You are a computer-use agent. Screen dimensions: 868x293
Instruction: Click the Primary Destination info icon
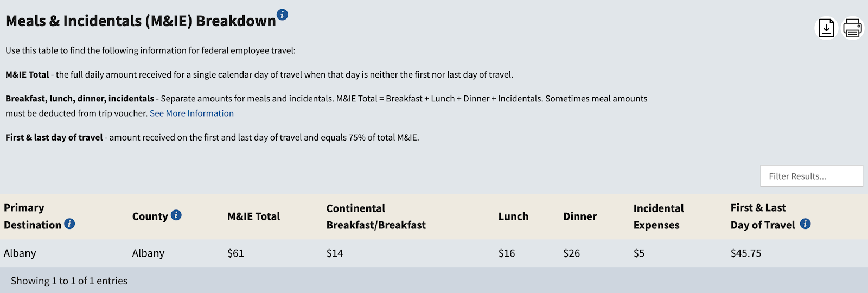click(x=69, y=224)
